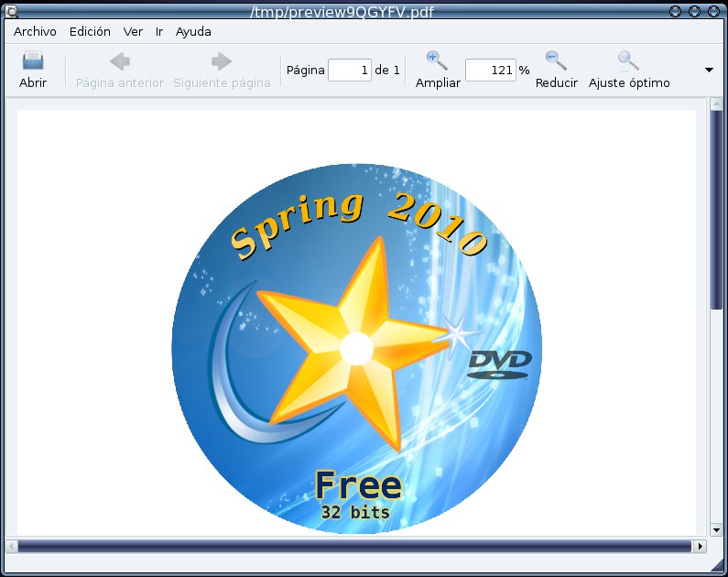Click the zoom percentage field showing 121
The width and height of the screenshot is (728, 577).
[x=491, y=71]
